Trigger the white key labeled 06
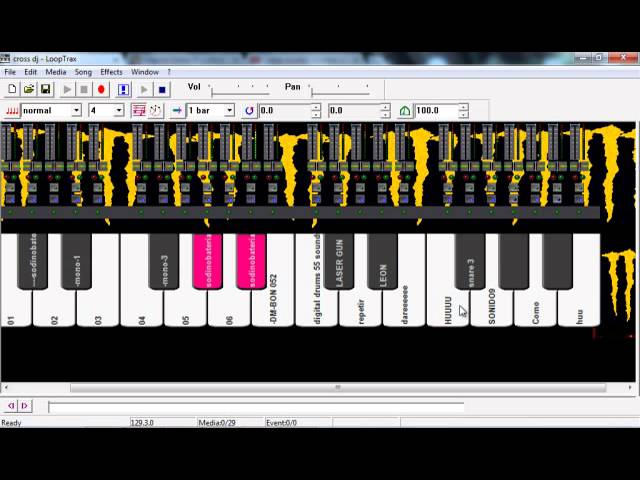640x480 pixels. pos(229,310)
